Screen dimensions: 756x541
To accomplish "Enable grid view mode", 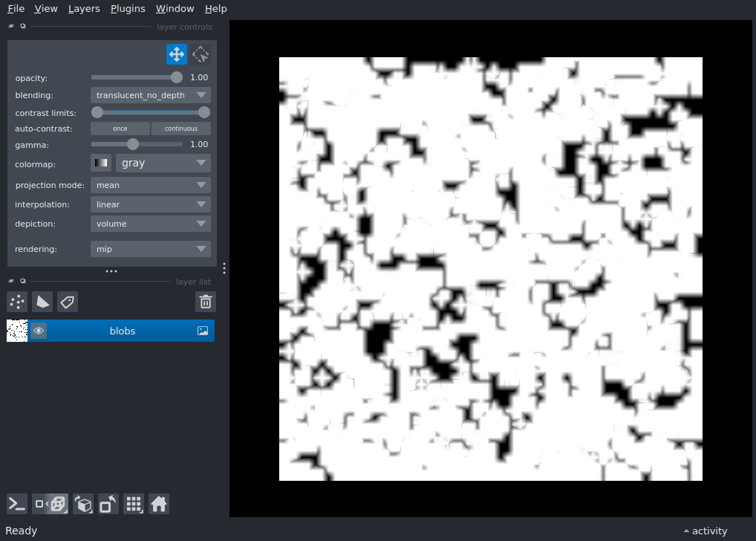I will [134, 503].
